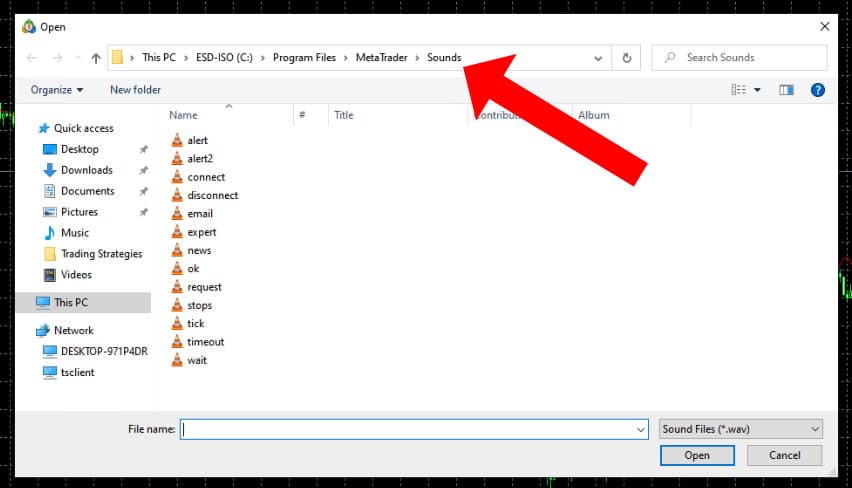Screen dimensions: 852x488
Task: Sort files by the Name column header
Action: point(183,115)
